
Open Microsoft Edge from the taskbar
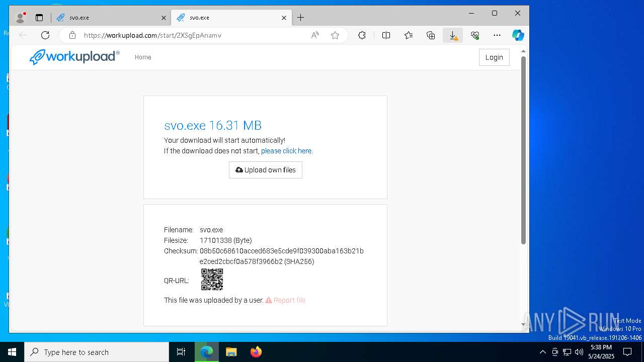(207, 352)
